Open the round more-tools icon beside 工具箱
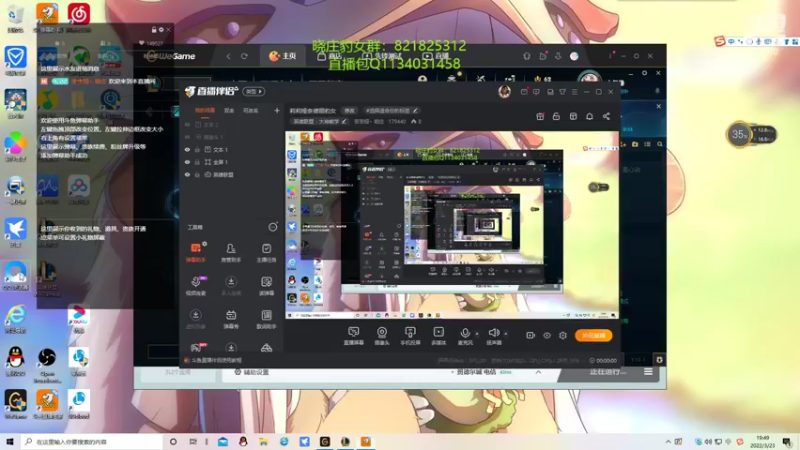 pyautogui.click(x=273, y=227)
